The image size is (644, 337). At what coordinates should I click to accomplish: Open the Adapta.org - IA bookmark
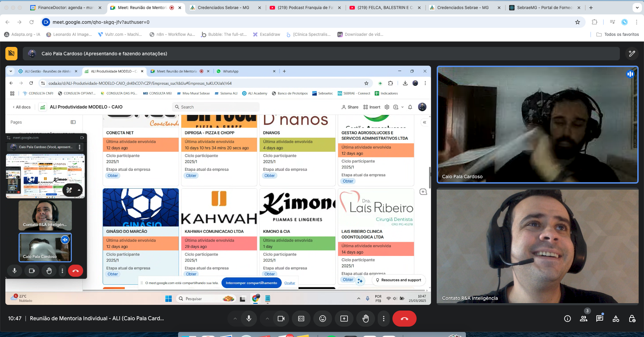[22, 35]
